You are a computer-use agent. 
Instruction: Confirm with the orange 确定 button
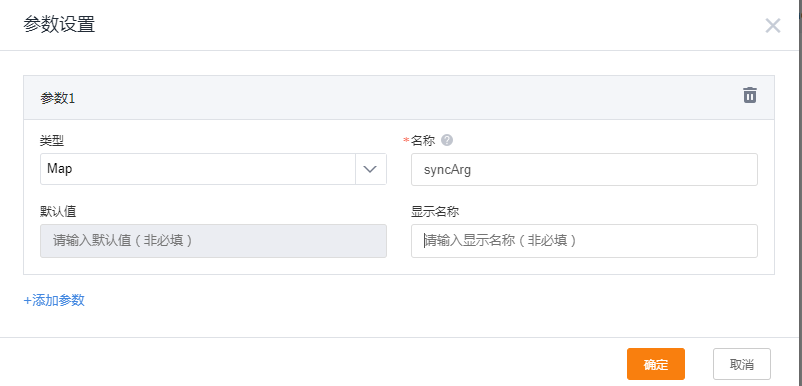point(656,364)
